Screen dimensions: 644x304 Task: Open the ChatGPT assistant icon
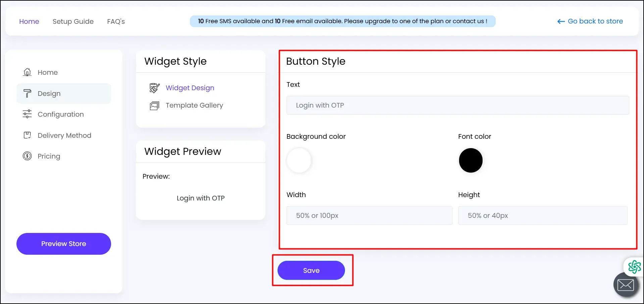pyautogui.click(x=634, y=266)
